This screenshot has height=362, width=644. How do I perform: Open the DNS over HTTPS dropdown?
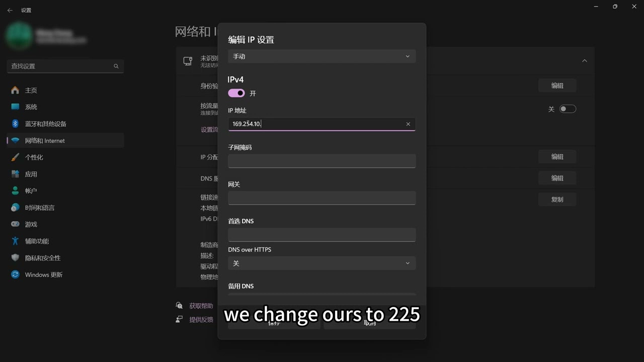322,263
